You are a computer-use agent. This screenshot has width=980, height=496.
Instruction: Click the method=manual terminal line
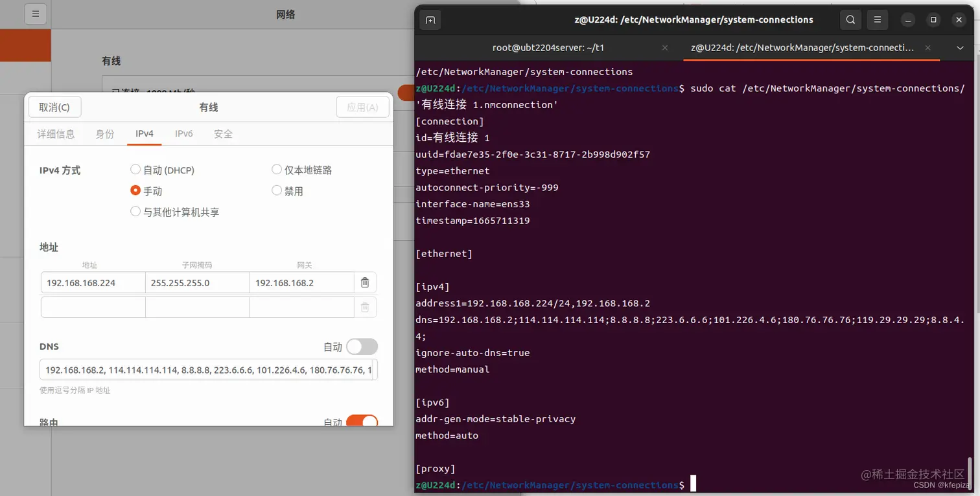point(452,370)
